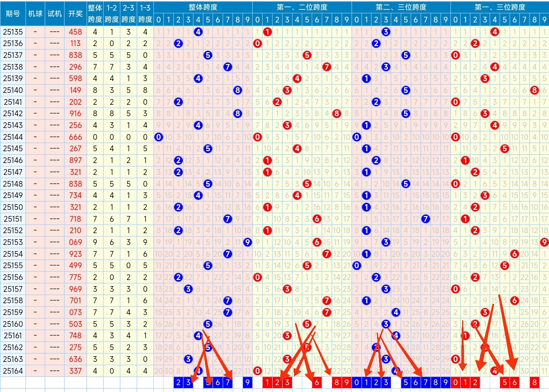
Task: Click the 开奖 column header
Action: pyautogui.click(x=75, y=13)
